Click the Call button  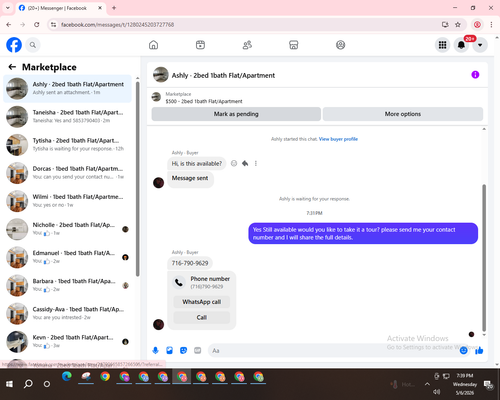(202, 317)
